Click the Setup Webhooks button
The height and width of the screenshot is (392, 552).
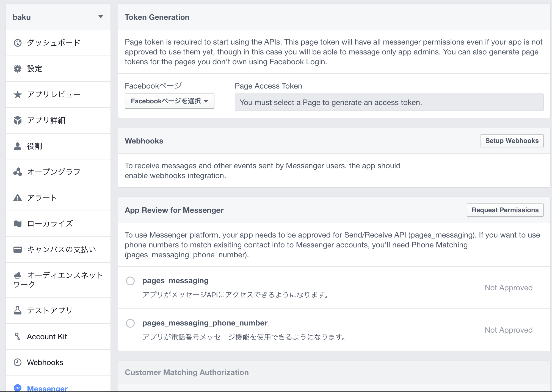pyautogui.click(x=512, y=141)
